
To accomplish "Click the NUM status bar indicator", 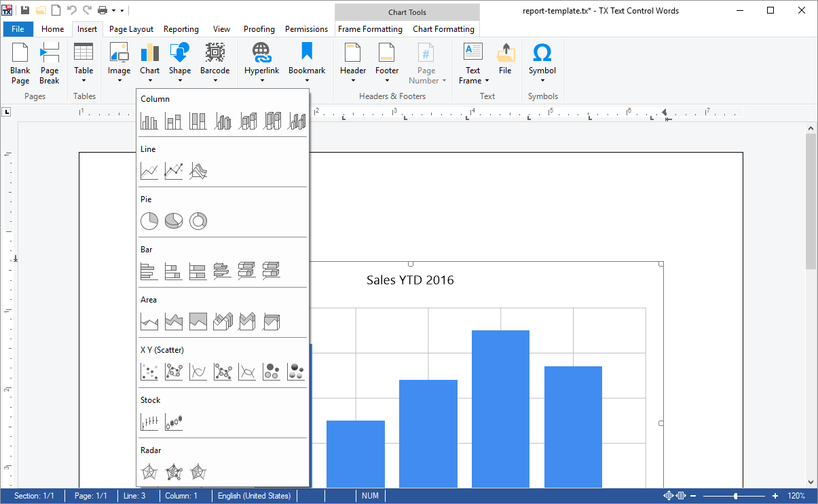I will [370, 496].
